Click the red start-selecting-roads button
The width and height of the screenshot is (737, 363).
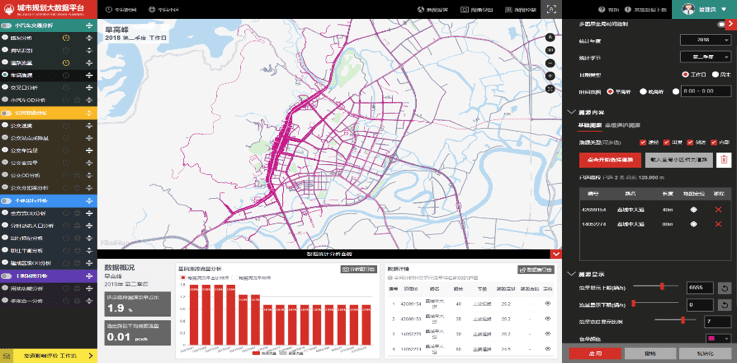tap(610, 160)
